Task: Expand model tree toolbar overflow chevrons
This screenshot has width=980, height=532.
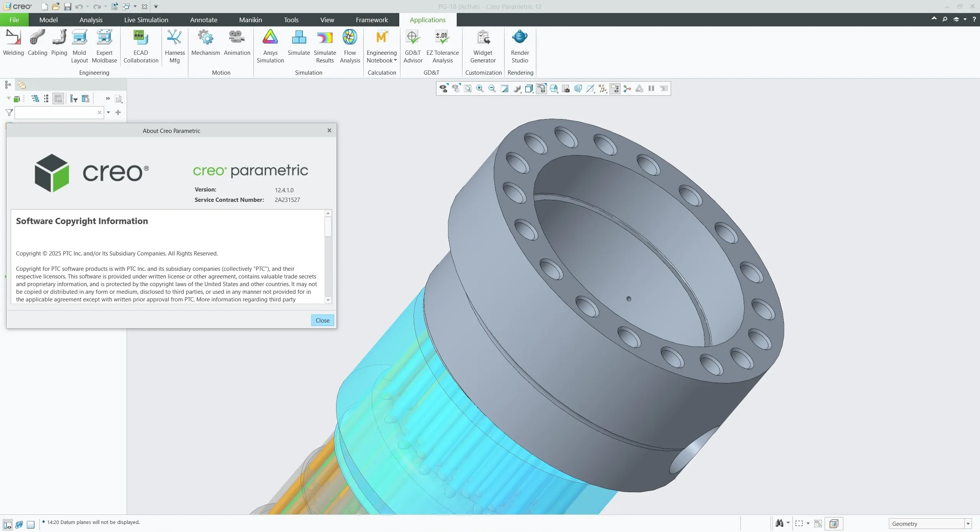Action: pyautogui.click(x=108, y=98)
